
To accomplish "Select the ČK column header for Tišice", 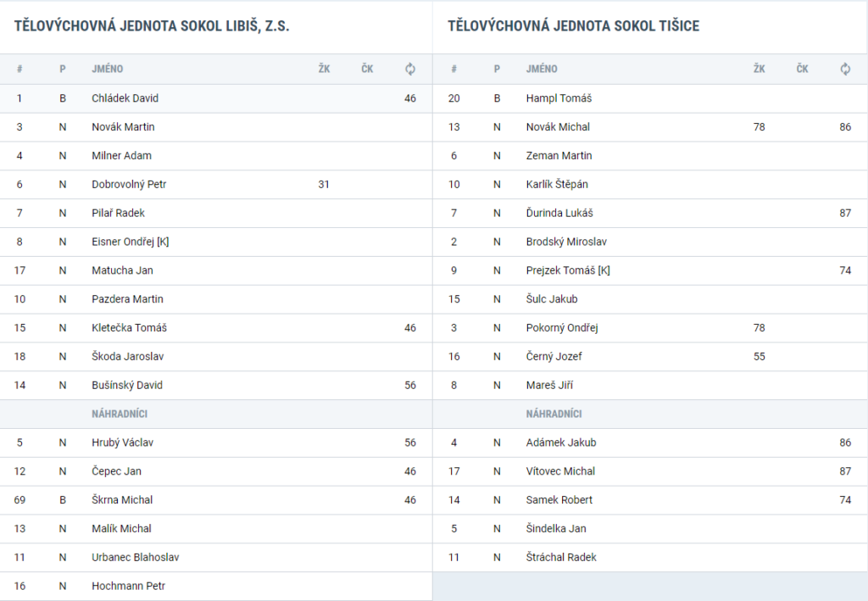I will (802, 70).
